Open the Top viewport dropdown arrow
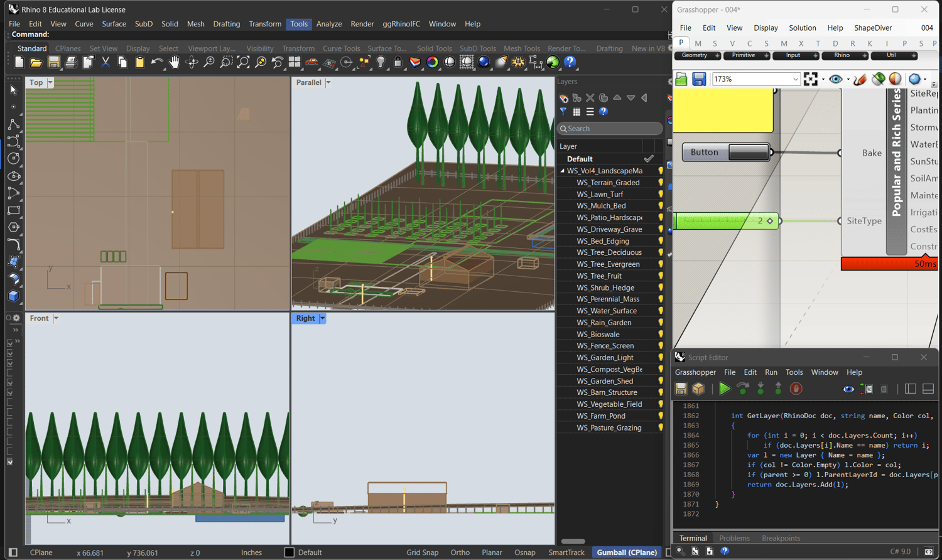942x560 pixels. pos(50,82)
